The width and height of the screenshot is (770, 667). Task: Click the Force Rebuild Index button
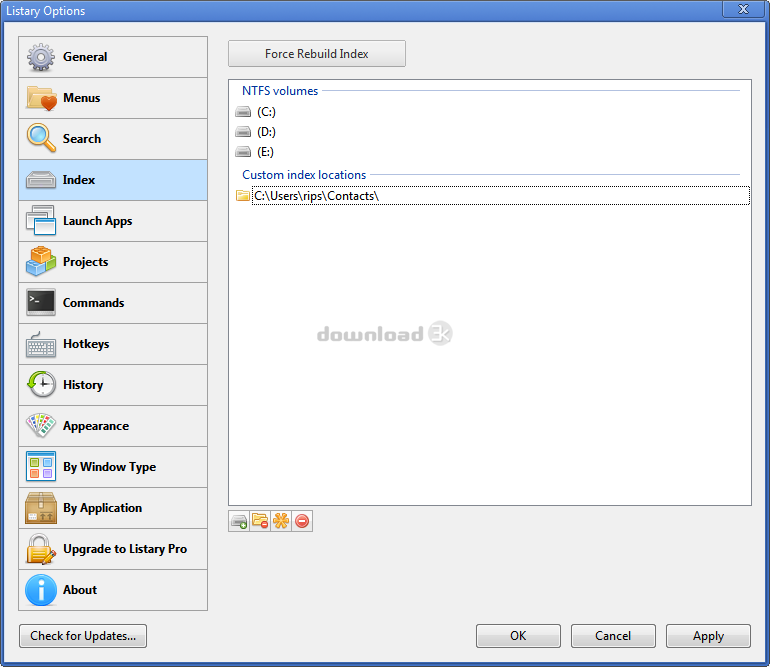pos(317,54)
